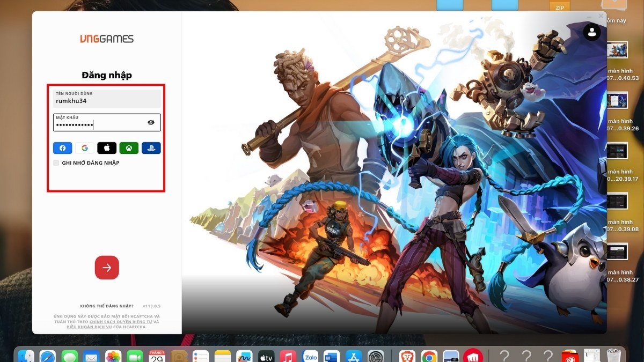Click the v113.0.5 version text
This screenshot has width=644, height=362.
[x=152, y=306]
